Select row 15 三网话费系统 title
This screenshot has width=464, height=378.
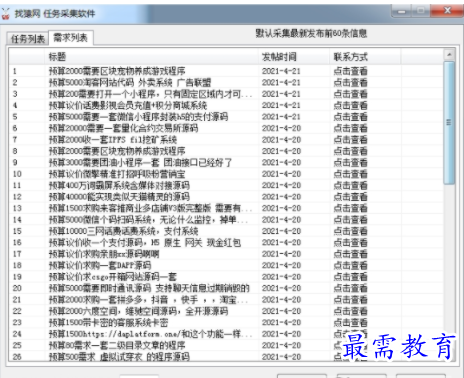[x=123, y=231]
